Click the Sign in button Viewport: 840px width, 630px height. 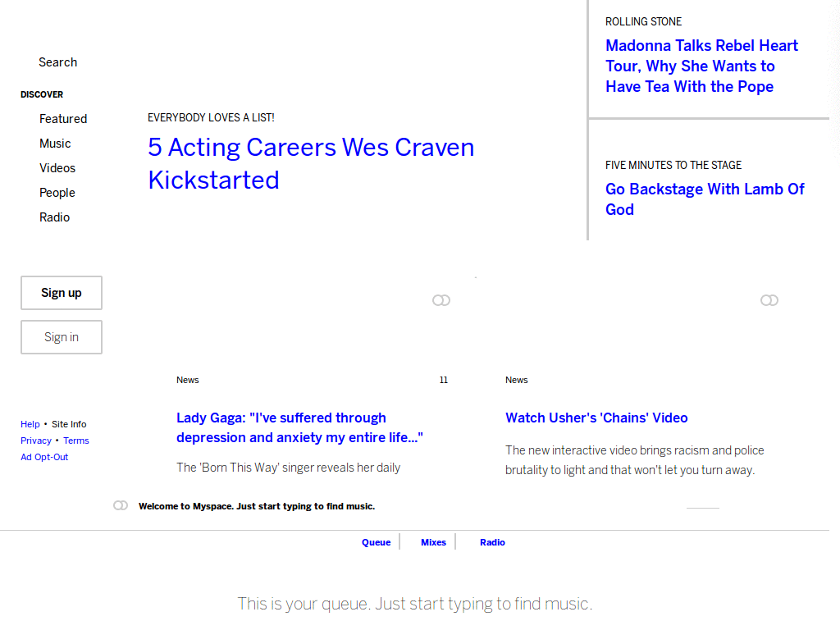[x=62, y=337]
